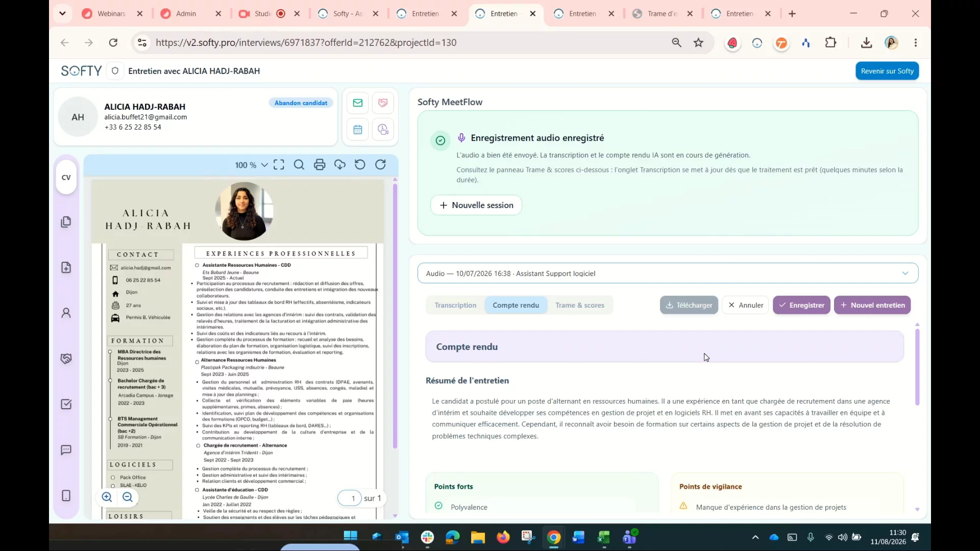Zoom in on CV with plus magnifier

(x=107, y=497)
